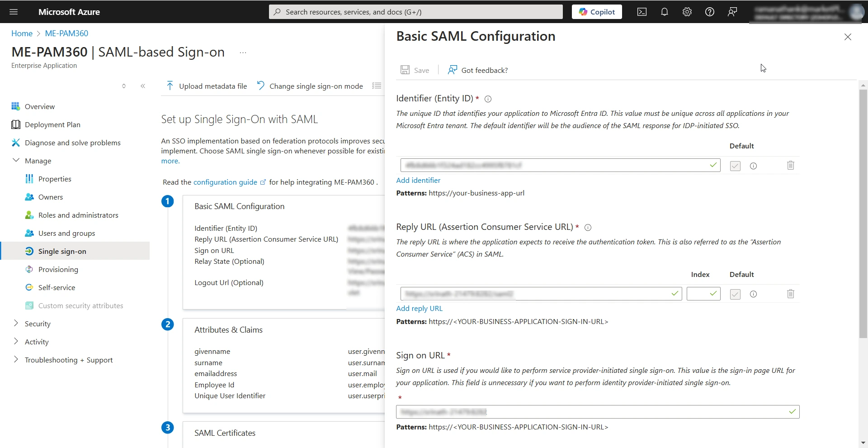
Task: Toggle the Index checkbox for the reply URL
Action: click(x=703, y=294)
